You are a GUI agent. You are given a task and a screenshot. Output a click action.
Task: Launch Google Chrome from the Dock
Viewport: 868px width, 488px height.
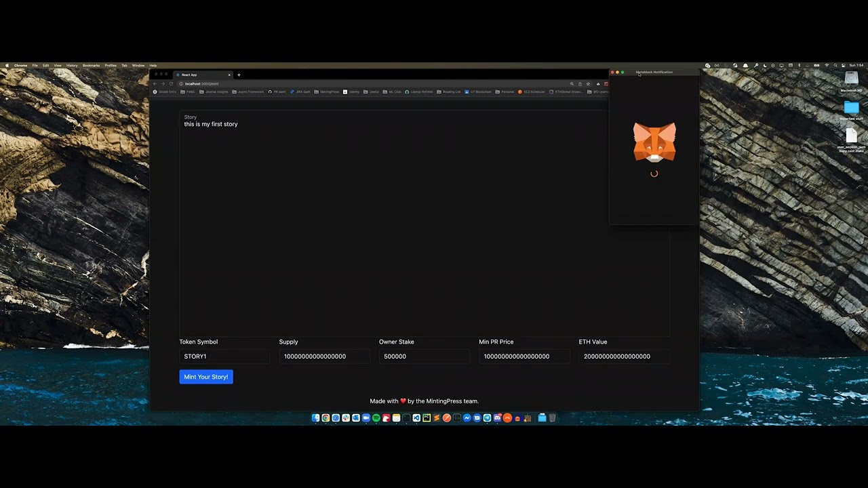click(x=325, y=418)
